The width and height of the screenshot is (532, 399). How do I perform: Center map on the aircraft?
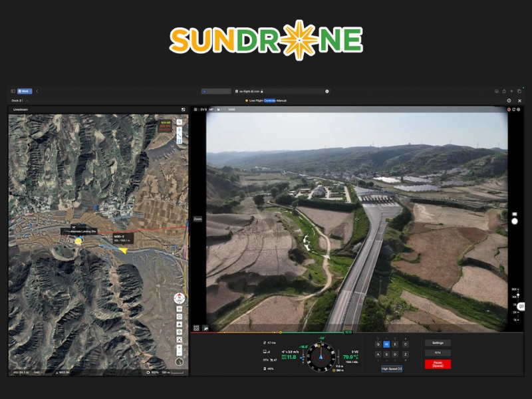tap(179, 325)
